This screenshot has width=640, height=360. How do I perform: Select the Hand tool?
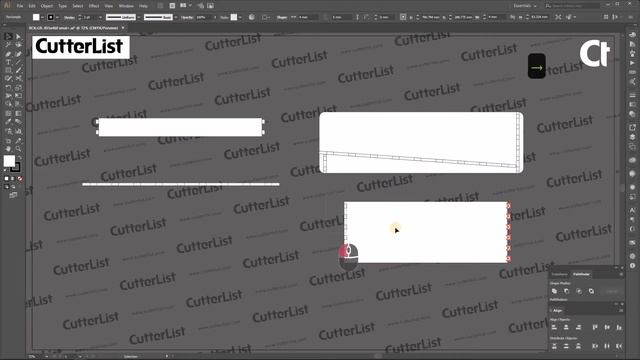[8, 149]
